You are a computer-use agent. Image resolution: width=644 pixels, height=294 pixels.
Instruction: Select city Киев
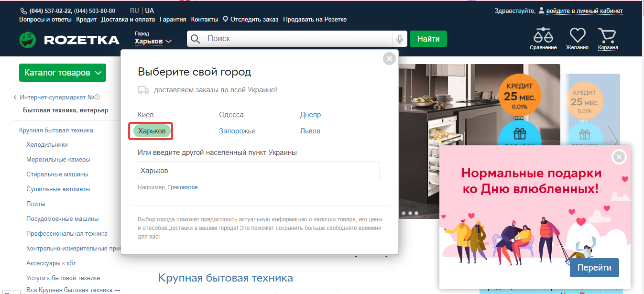point(146,115)
